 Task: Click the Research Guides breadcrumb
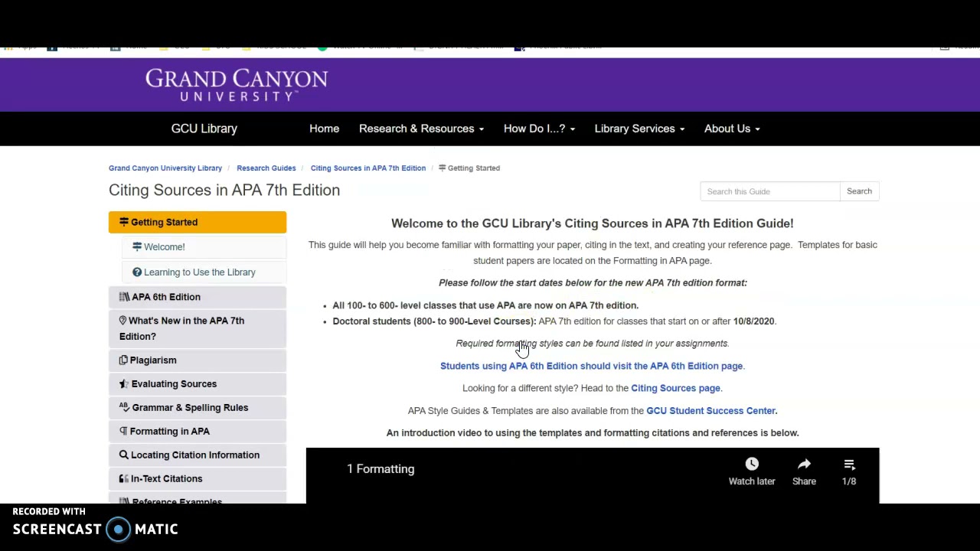tap(266, 168)
